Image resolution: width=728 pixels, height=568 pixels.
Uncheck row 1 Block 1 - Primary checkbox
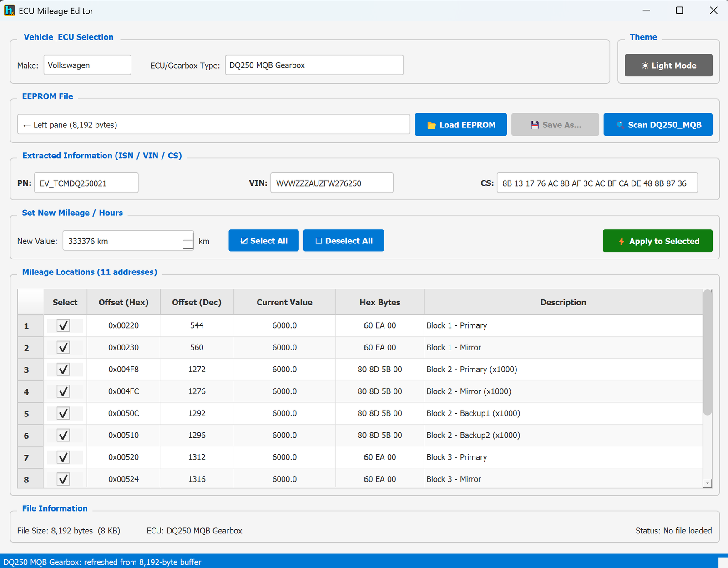(x=63, y=325)
